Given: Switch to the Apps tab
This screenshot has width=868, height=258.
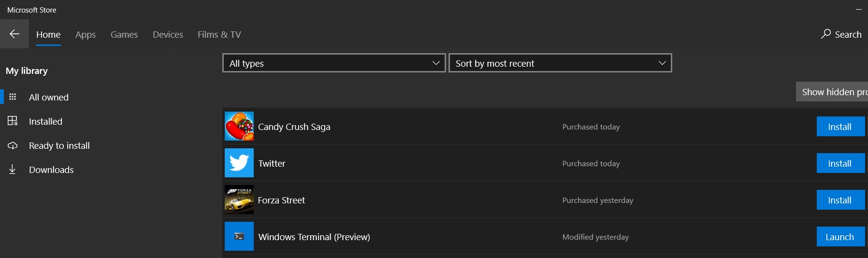Looking at the screenshot, I should tap(86, 34).
